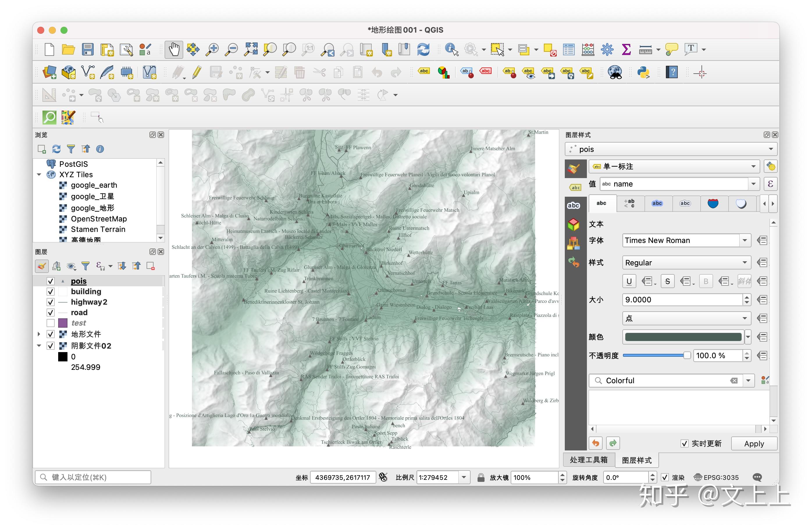Viewport: 812px width, 529px height.
Task: Enable the test layer checkbox
Action: tap(51, 323)
